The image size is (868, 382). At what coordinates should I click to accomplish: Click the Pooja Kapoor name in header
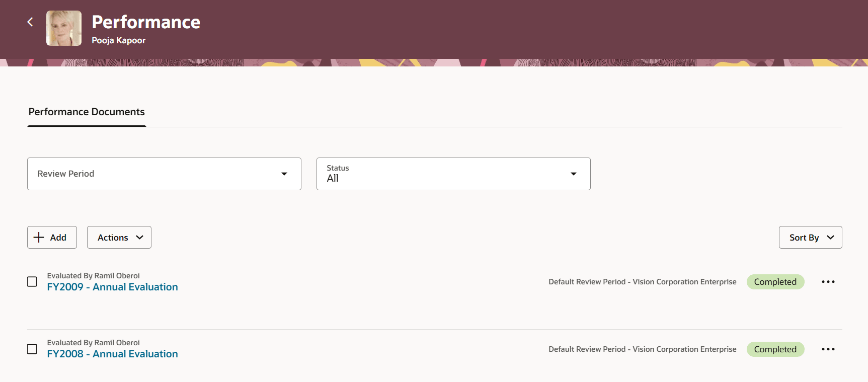click(119, 40)
